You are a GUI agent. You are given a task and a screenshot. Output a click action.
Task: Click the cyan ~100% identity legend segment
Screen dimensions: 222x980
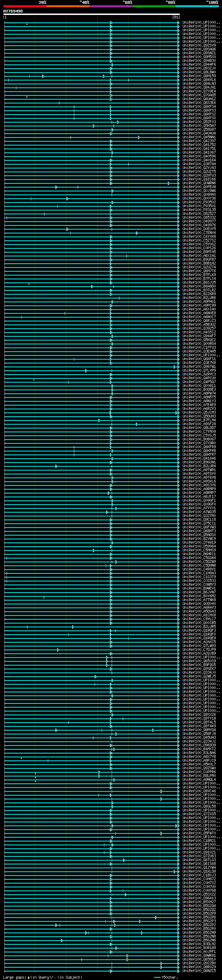pos(197,6)
